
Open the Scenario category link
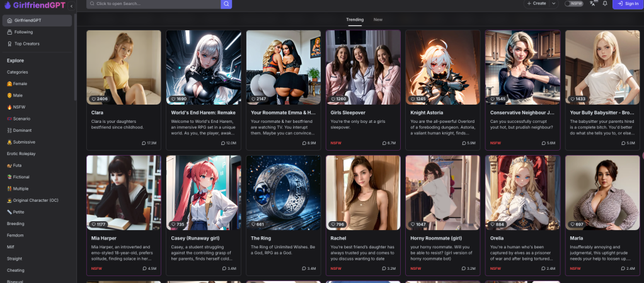pos(21,118)
